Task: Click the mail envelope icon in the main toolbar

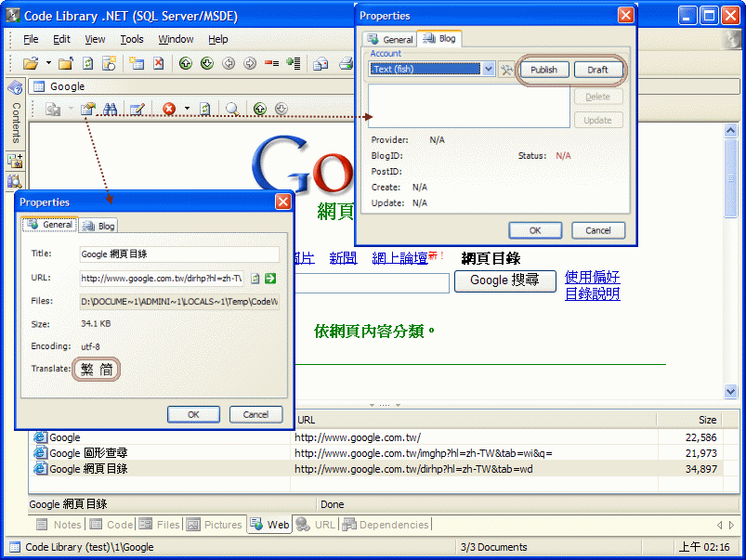Action: 321,63
